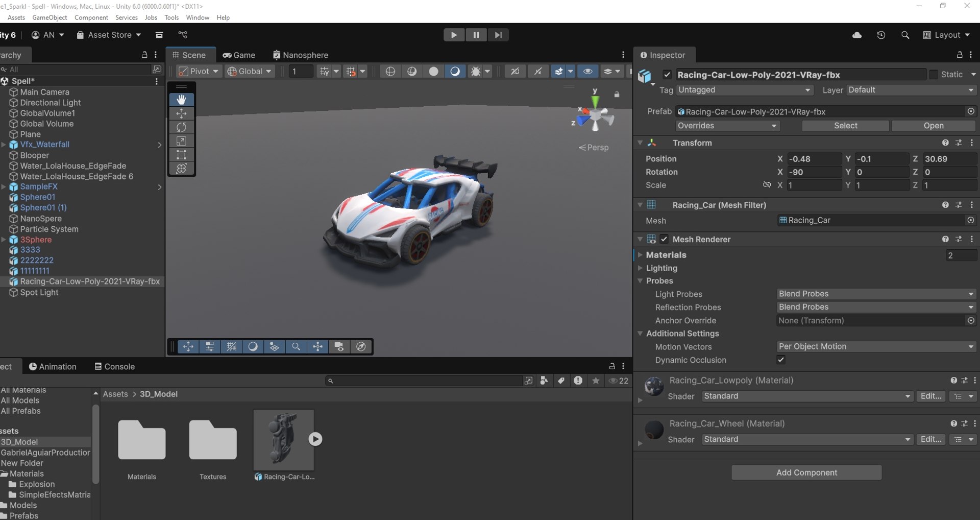
Task: Expand the Lighting foldout
Action: click(x=640, y=268)
